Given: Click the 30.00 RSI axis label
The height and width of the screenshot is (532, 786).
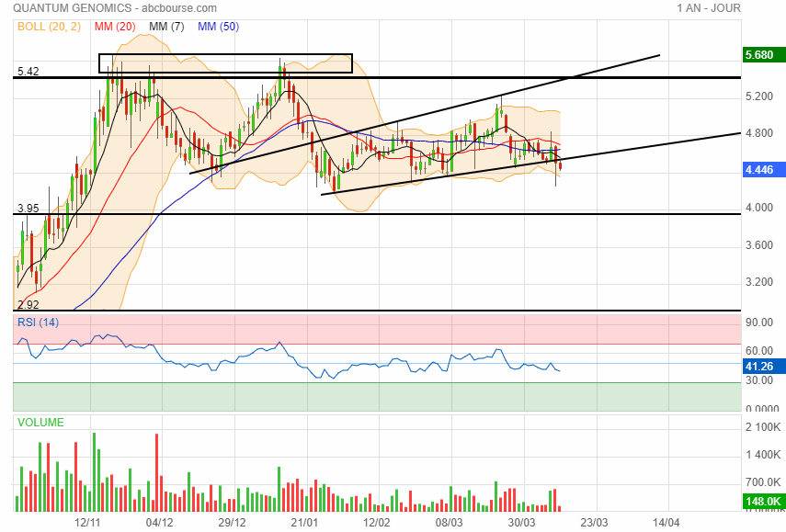Looking at the screenshot, I should click(x=759, y=380).
